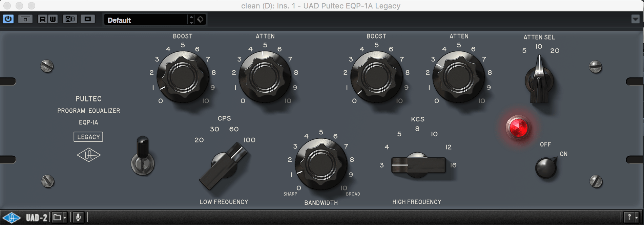The width and height of the screenshot is (644, 225).
Task: Click the Universal Audio diamond logo on faceplate
Action: point(89,155)
